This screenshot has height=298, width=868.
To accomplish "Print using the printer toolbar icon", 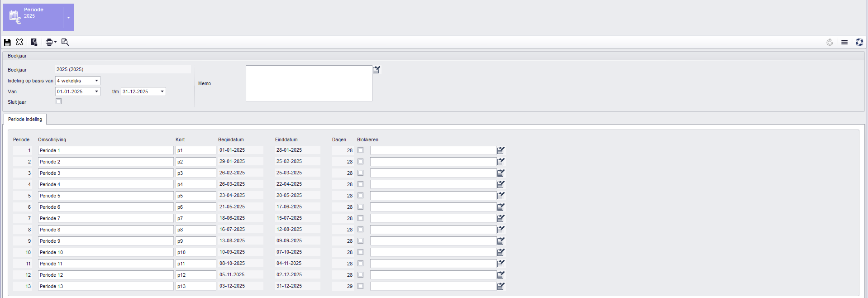I will click(49, 42).
